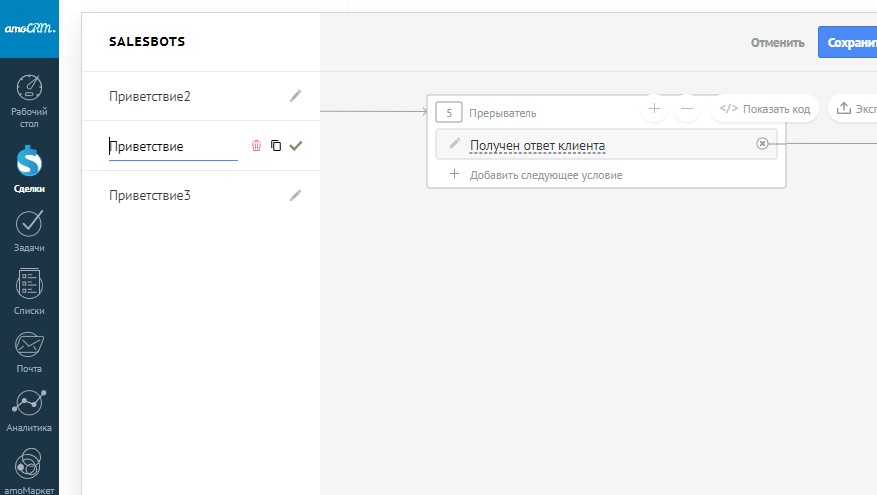877x495 pixels.
Task: Click the Показать код button
Action: 765,109
